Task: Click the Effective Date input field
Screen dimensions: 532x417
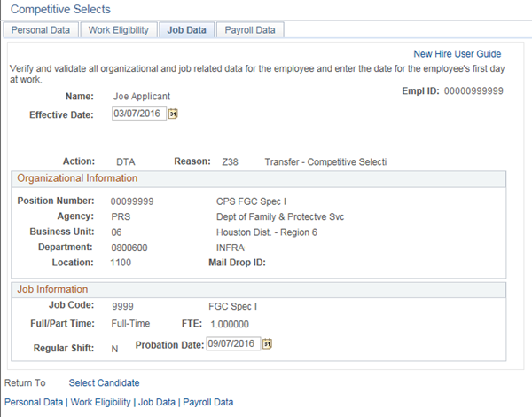Action: pos(139,114)
